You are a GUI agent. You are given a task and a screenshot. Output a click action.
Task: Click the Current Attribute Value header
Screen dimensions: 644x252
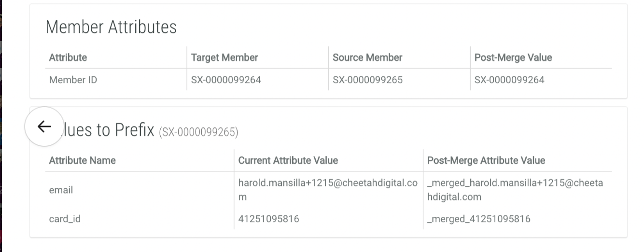tap(288, 160)
